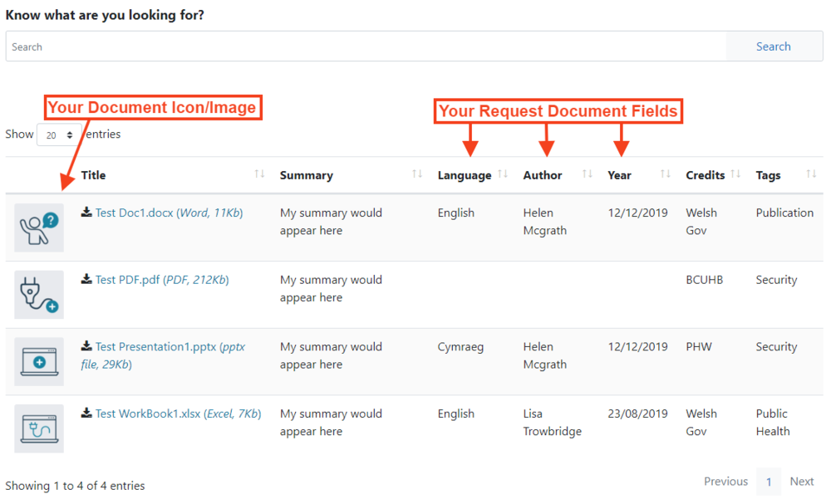
Task: Click the Test Presentation1.pptx laptop icon
Action: [x=39, y=361]
